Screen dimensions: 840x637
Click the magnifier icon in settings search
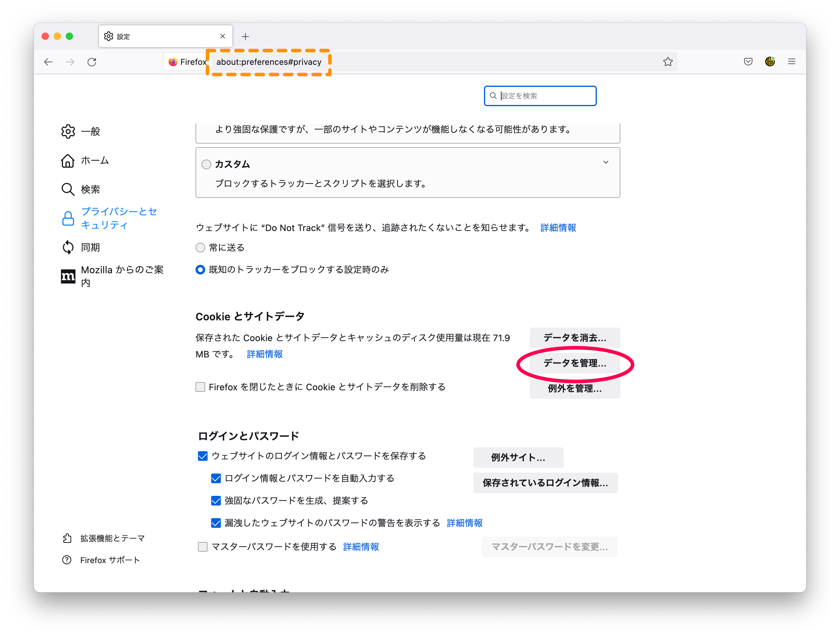pos(493,96)
